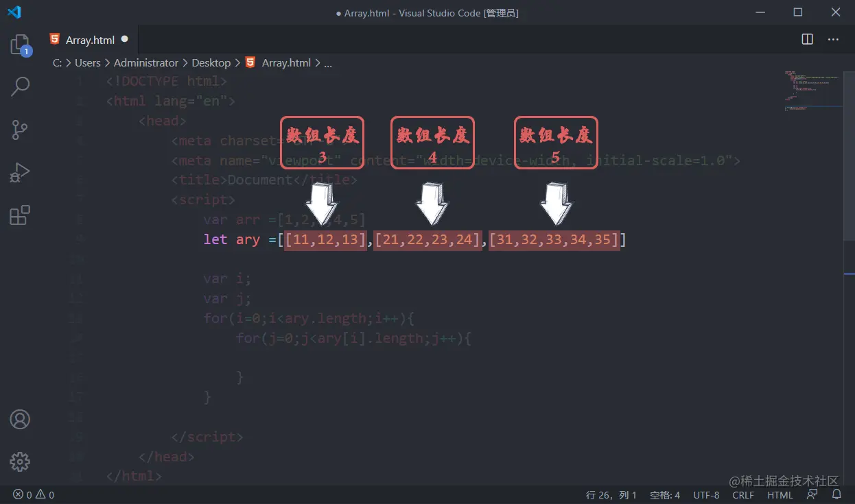Click the minimap code overview
The image size is (855, 504).
[x=814, y=89]
